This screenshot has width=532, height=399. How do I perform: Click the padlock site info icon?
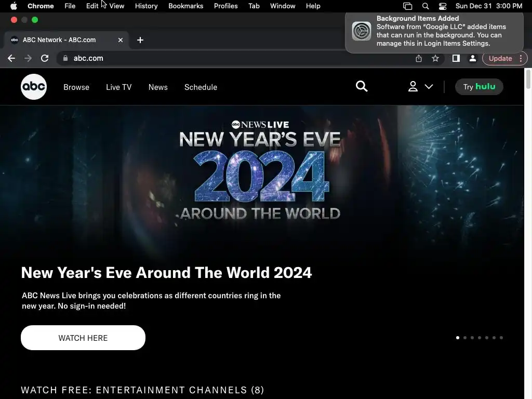click(x=65, y=58)
